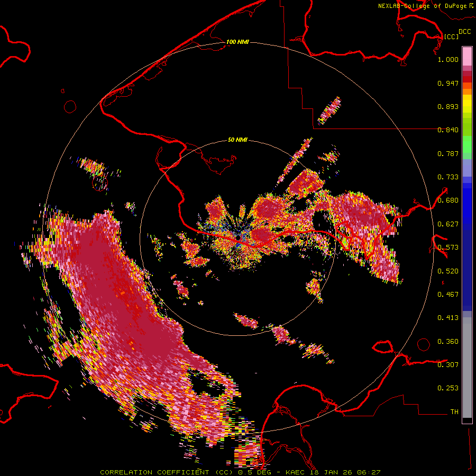Click the 0.360 value on the color scale
The height and width of the screenshot is (476, 476).
[x=448, y=342]
